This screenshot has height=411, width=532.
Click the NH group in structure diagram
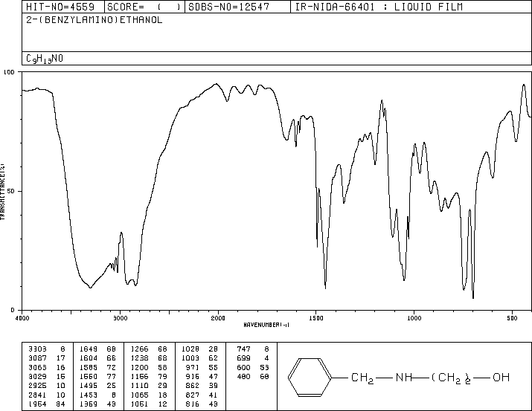coord(404,377)
